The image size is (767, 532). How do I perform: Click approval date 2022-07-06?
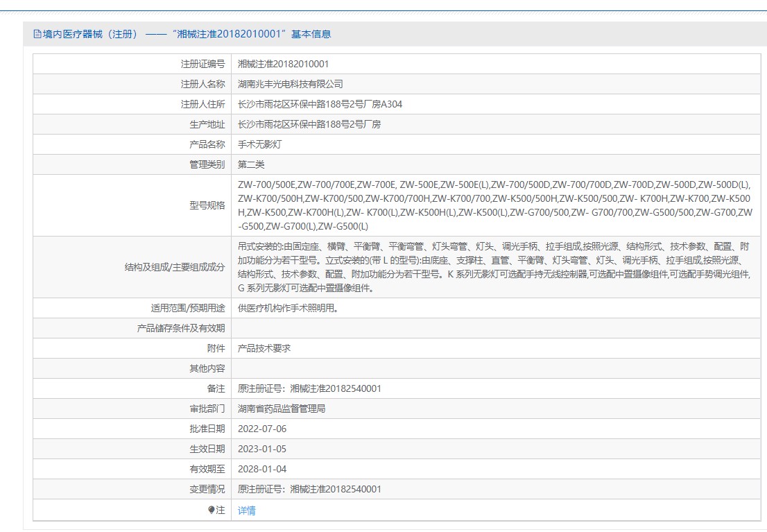(262, 429)
